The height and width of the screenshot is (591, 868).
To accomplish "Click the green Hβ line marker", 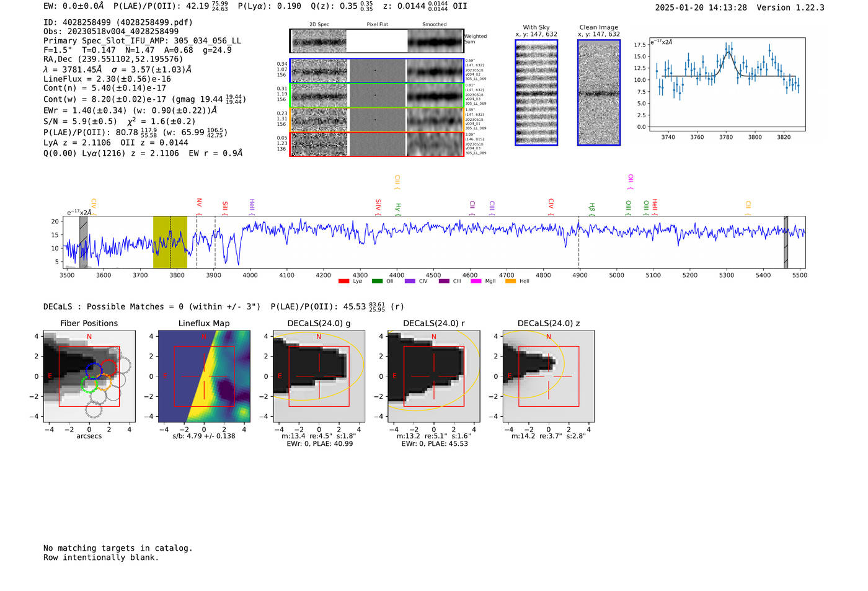I will [x=591, y=209].
